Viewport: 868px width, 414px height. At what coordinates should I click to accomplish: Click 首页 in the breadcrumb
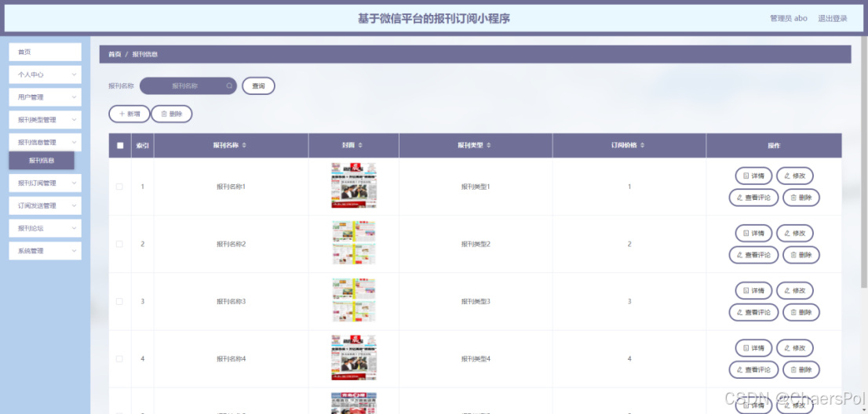tap(115, 54)
